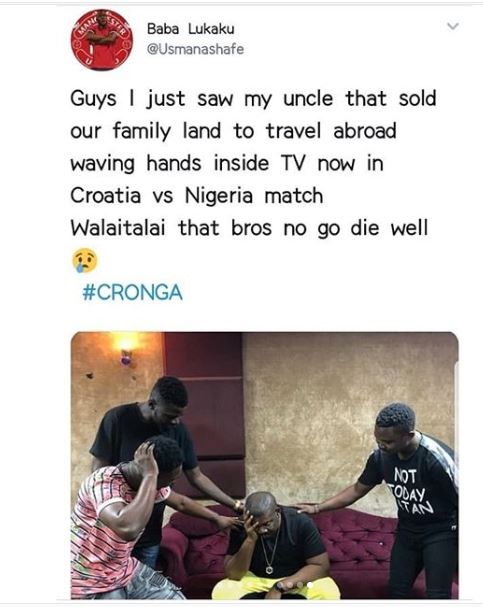Visit the @Usmanashafe handle
The width and height of the screenshot is (483, 607).
coord(195,49)
